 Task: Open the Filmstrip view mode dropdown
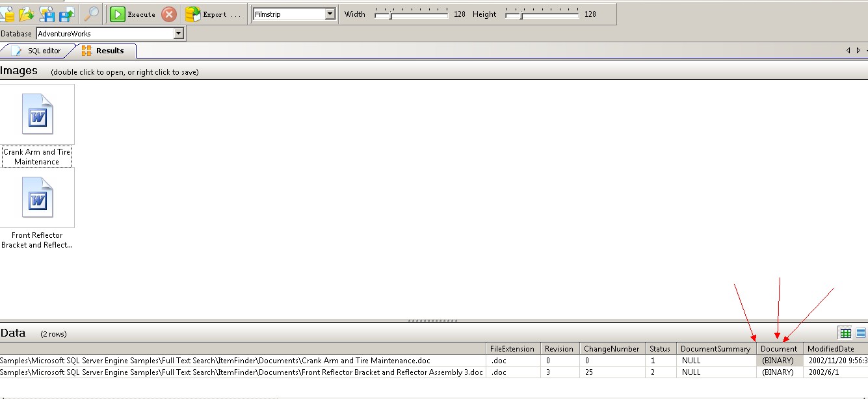pos(330,14)
